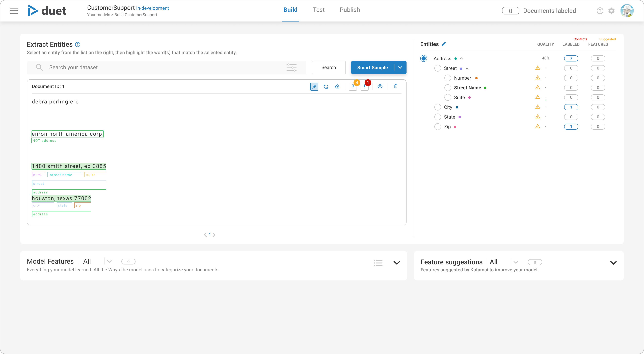Viewport: 644px width, 354px height.
Task: Toggle the eye visibility icon for document
Action: 380,86
